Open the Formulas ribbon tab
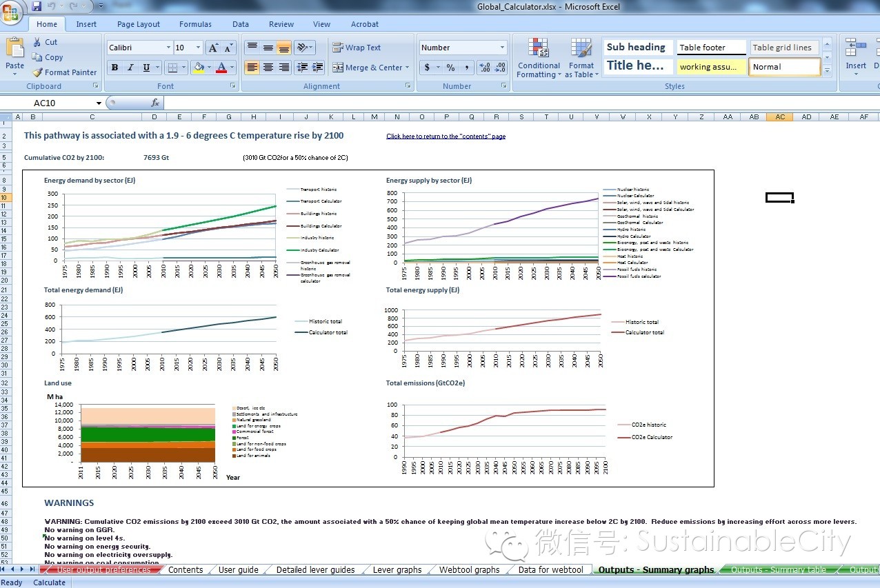880x588 pixels. (196, 24)
